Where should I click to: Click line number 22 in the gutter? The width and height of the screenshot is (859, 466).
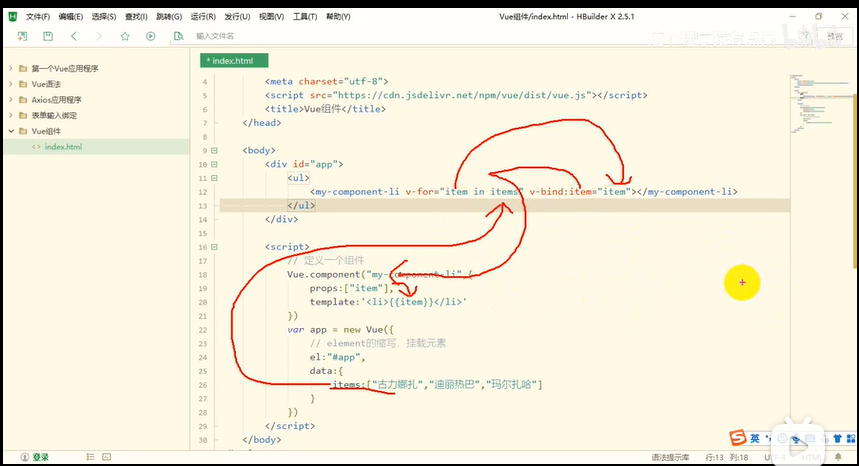203,330
